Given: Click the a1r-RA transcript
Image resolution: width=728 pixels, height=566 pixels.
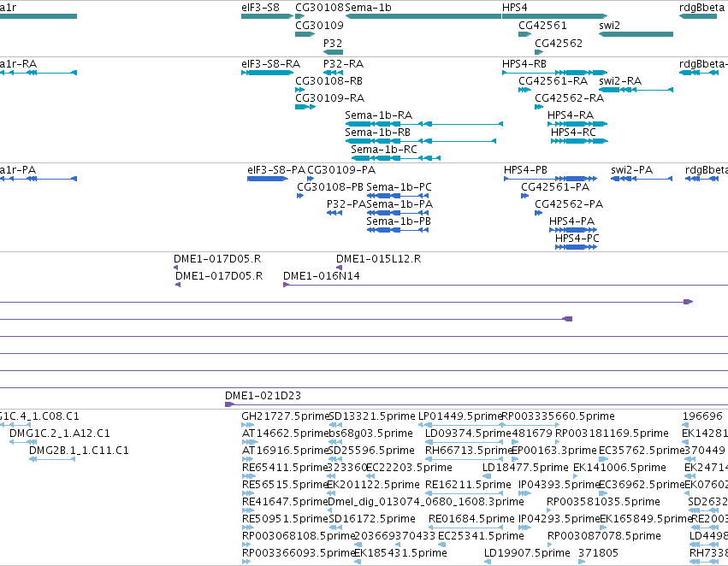Looking at the screenshot, I should 38,73.
